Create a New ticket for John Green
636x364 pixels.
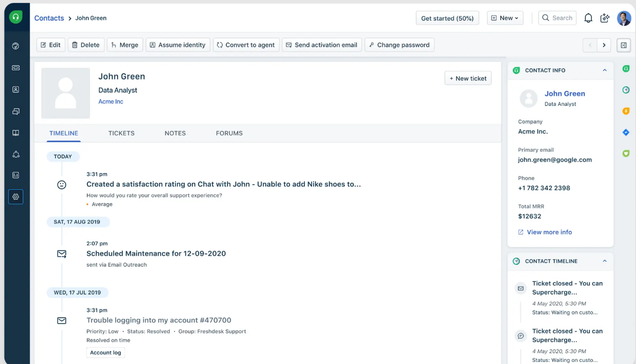(x=468, y=78)
